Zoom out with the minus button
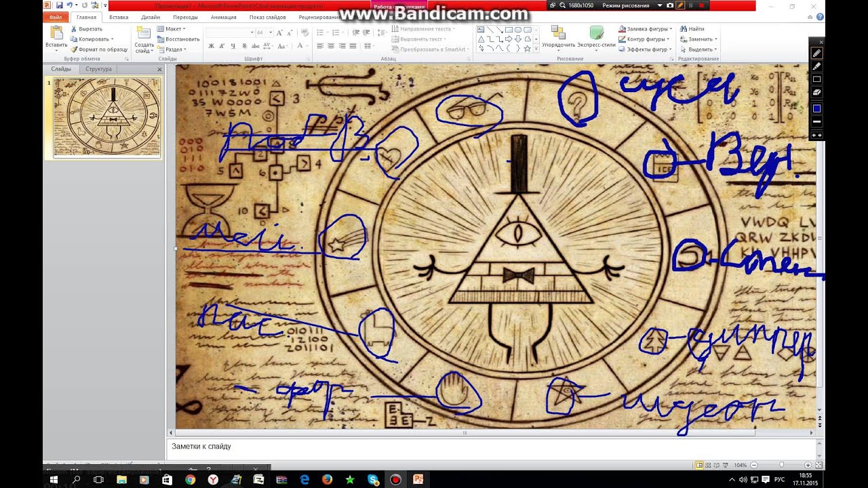This screenshot has height=488, width=868. (x=753, y=465)
